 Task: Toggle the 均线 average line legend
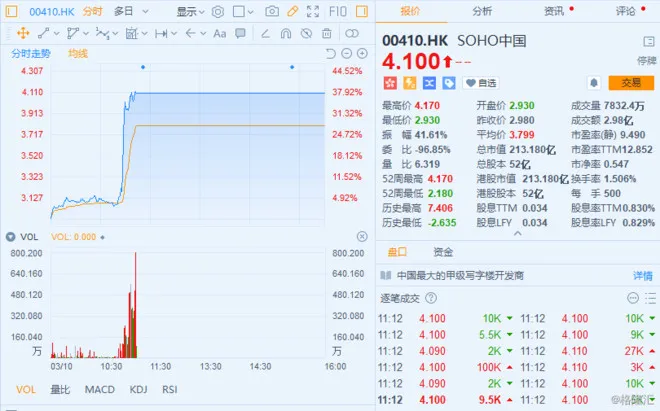[x=78, y=53]
